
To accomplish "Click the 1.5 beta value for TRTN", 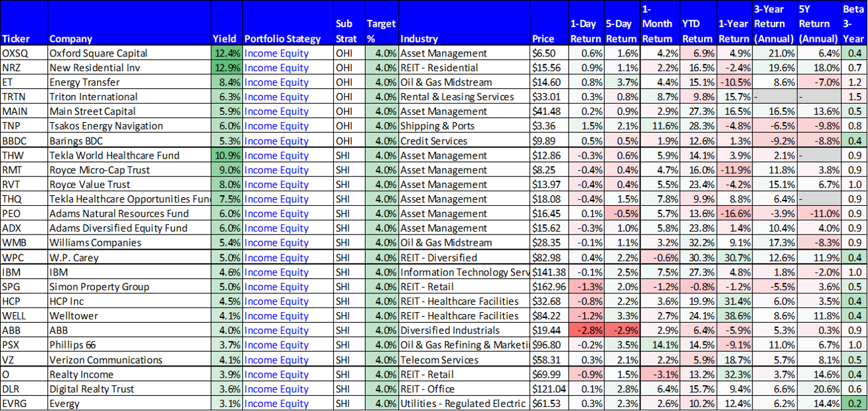I will 854,97.
